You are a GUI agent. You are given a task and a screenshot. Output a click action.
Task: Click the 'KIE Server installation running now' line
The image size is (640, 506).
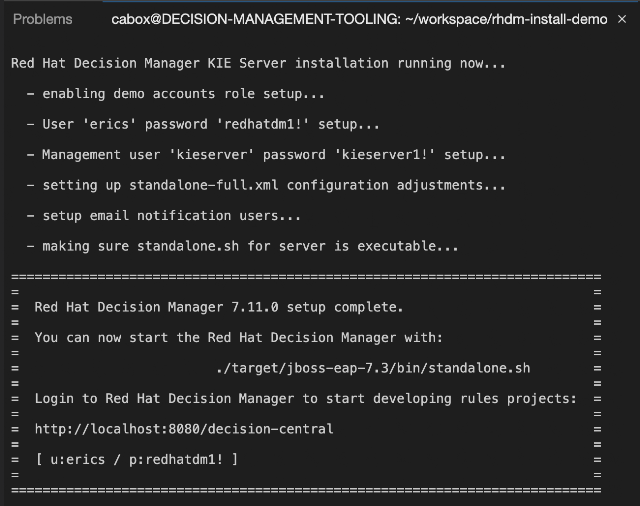(x=258, y=63)
